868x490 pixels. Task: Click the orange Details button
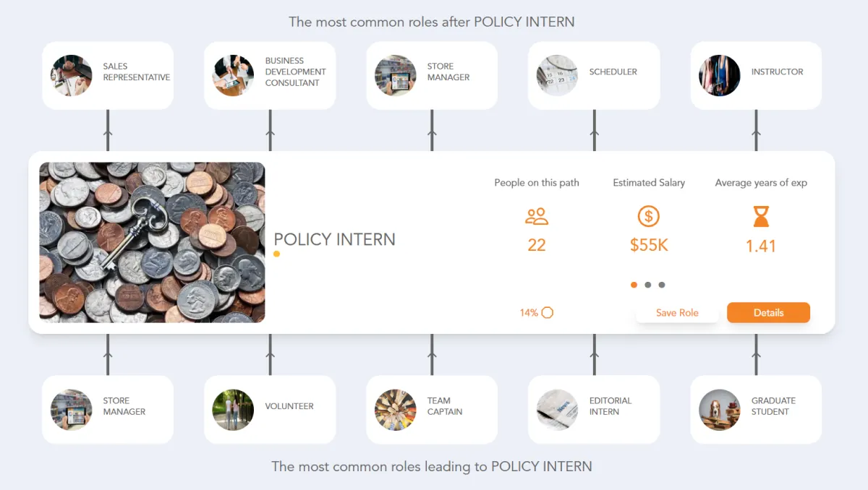768,312
